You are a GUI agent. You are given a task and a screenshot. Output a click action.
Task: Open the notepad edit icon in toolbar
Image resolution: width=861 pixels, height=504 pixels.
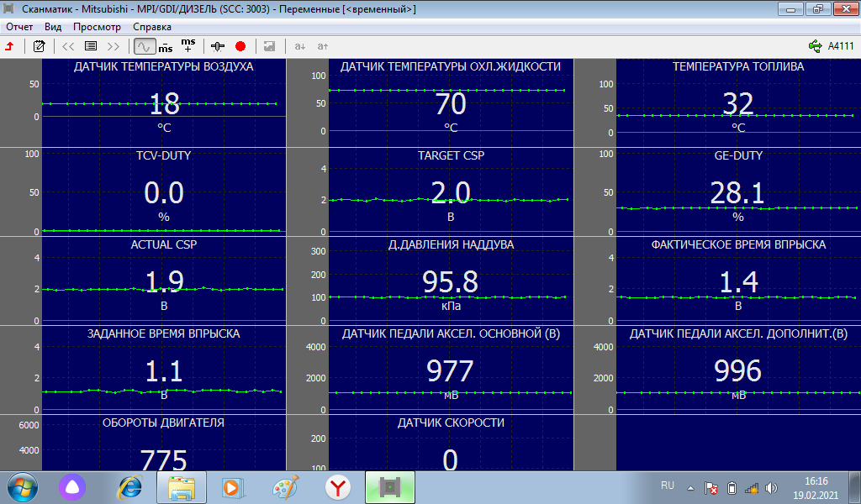point(39,46)
